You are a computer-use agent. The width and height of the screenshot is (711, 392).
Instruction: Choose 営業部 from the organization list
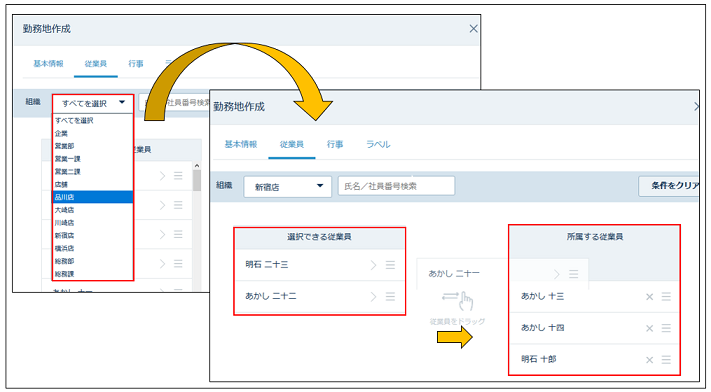[93, 146]
